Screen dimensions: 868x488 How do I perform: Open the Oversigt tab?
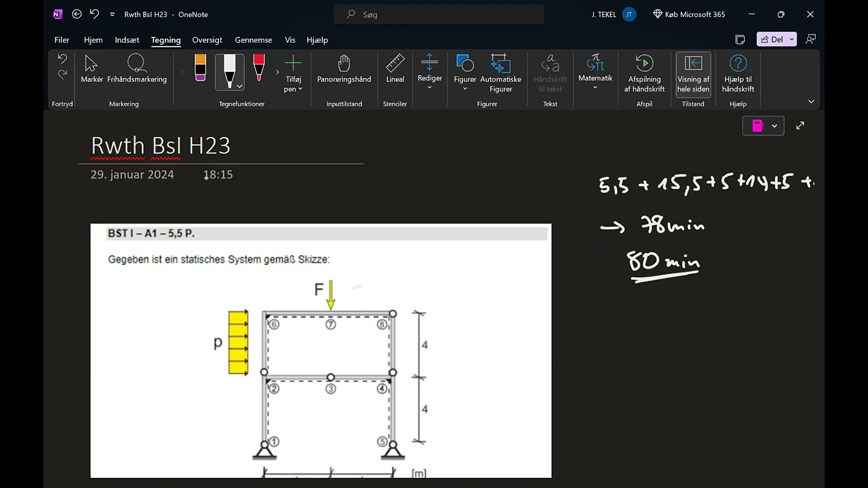(x=207, y=40)
